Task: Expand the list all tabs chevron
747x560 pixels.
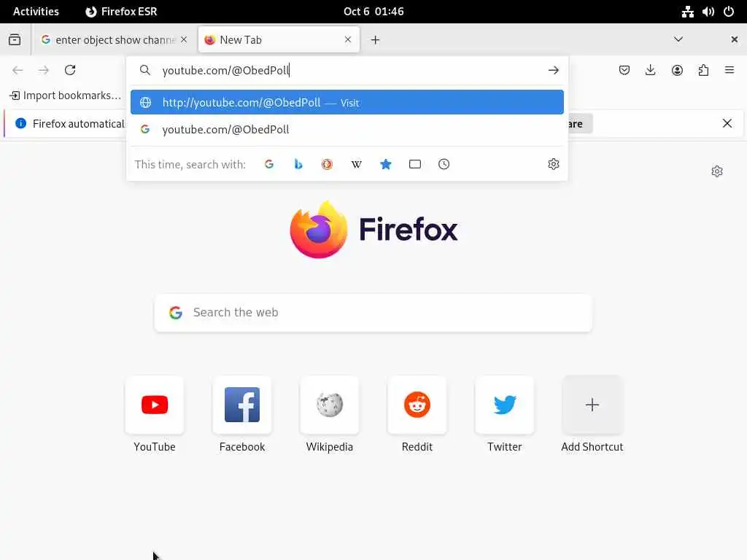Action: pos(678,39)
